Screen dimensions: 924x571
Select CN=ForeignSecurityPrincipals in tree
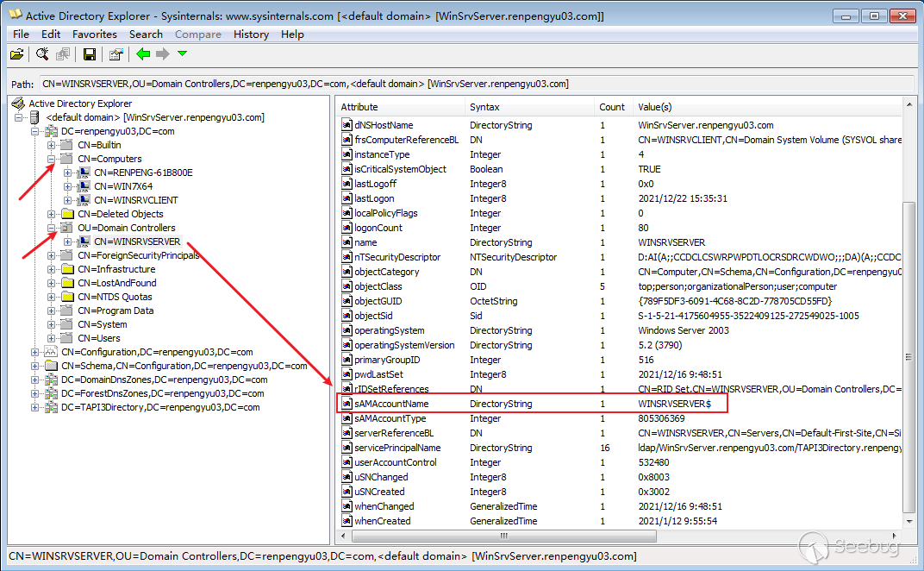pyautogui.click(x=139, y=255)
